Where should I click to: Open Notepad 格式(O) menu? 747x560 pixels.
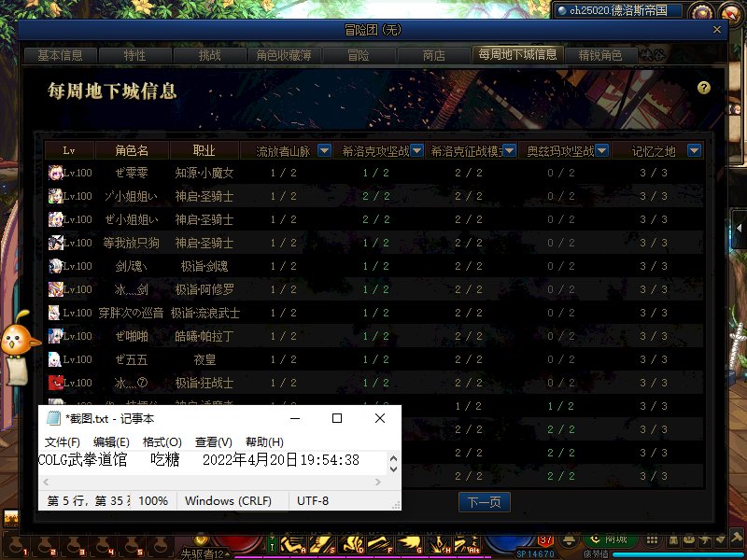click(162, 441)
